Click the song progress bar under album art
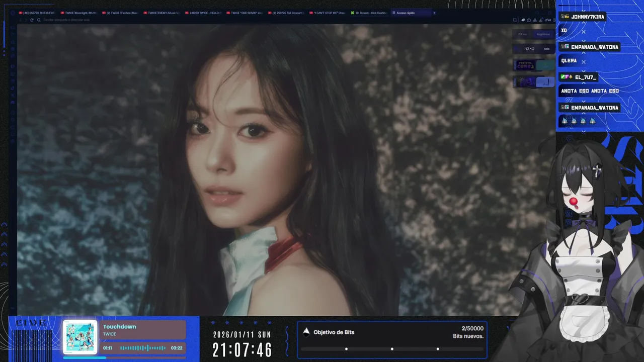 pos(124,357)
